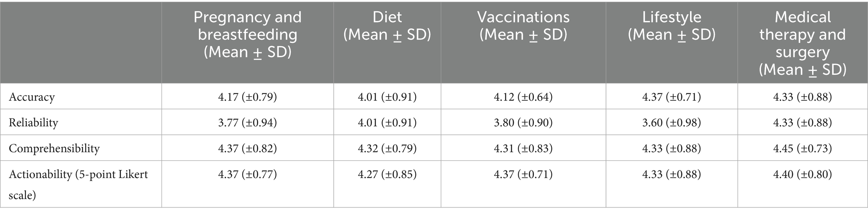Click Comprehensibility value under Medical therapy and surgery
The height and width of the screenshot is (215, 868).
click(803, 148)
